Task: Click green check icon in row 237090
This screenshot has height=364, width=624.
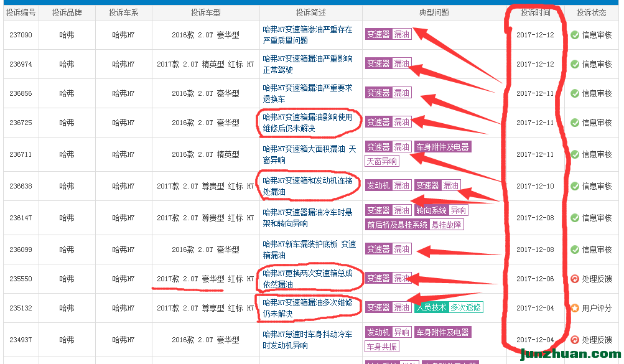Action: pos(575,35)
